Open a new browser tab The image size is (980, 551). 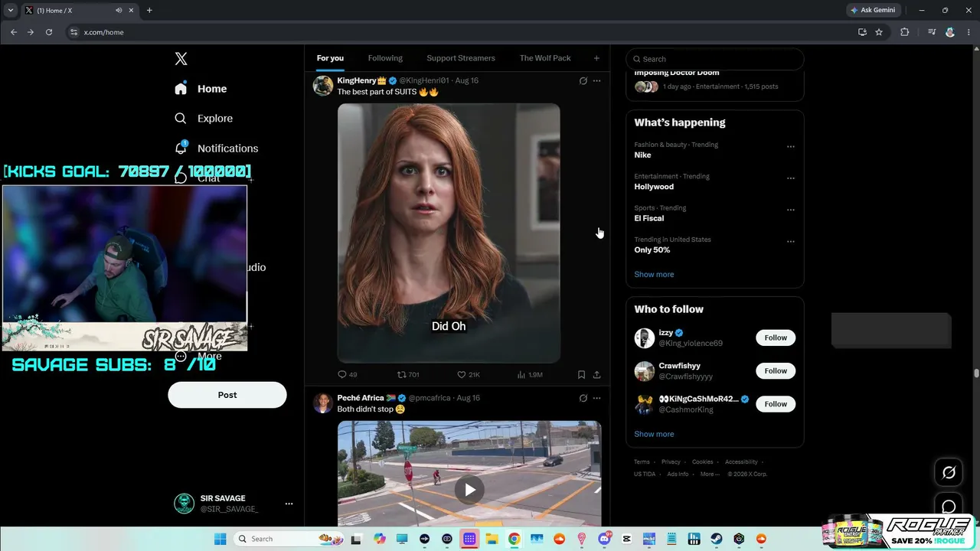pos(149,10)
